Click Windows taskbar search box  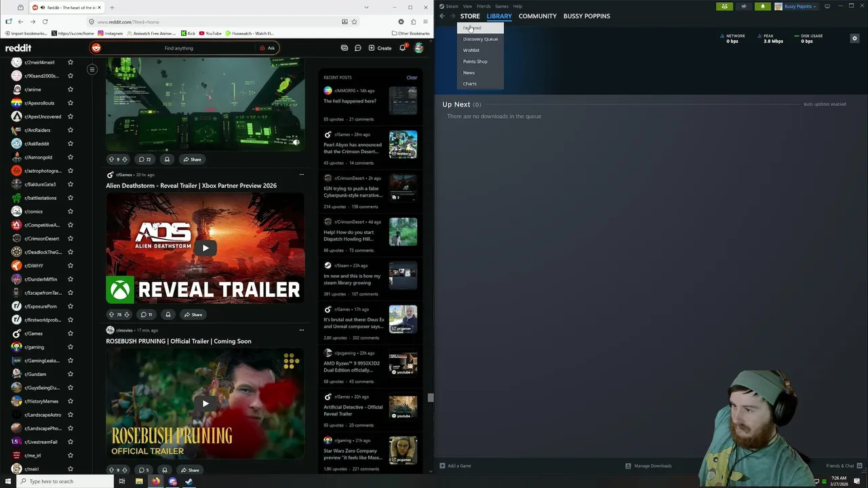coord(66,481)
